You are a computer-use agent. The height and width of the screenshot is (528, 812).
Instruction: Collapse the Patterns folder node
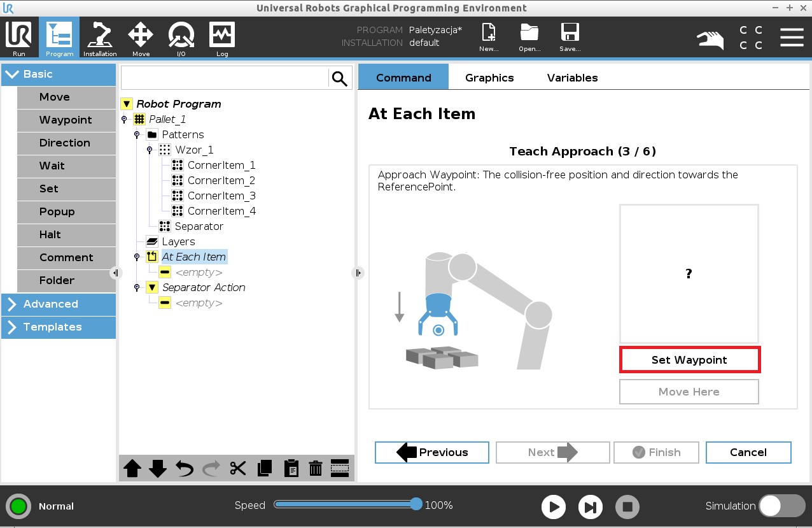pos(137,134)
